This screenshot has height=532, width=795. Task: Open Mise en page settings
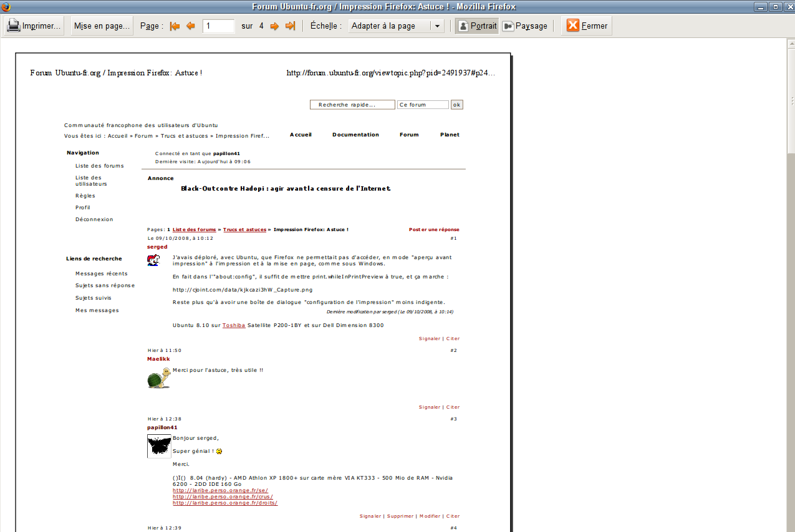[x=102, y=26]
